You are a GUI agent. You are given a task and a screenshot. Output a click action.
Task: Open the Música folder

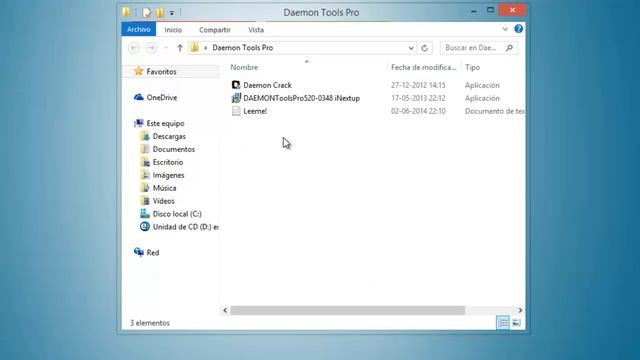point(164,188)
